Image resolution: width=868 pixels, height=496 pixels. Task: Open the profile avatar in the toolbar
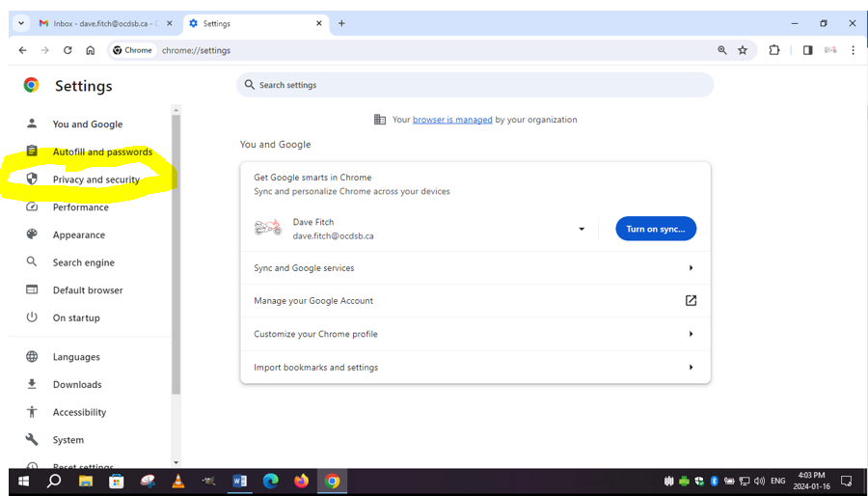(830, 50)
